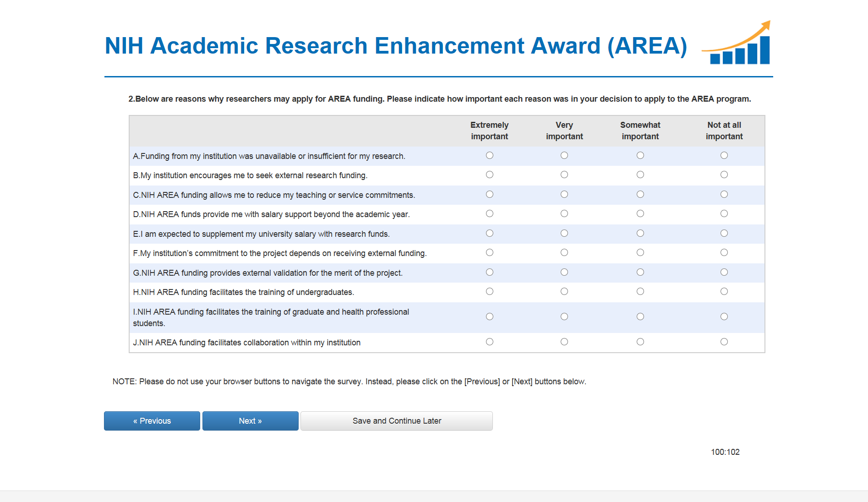The height and width of the screenshot is (502, 868).
Task: Select Not at all important for statement A
Action: click(x=724, y=155)
